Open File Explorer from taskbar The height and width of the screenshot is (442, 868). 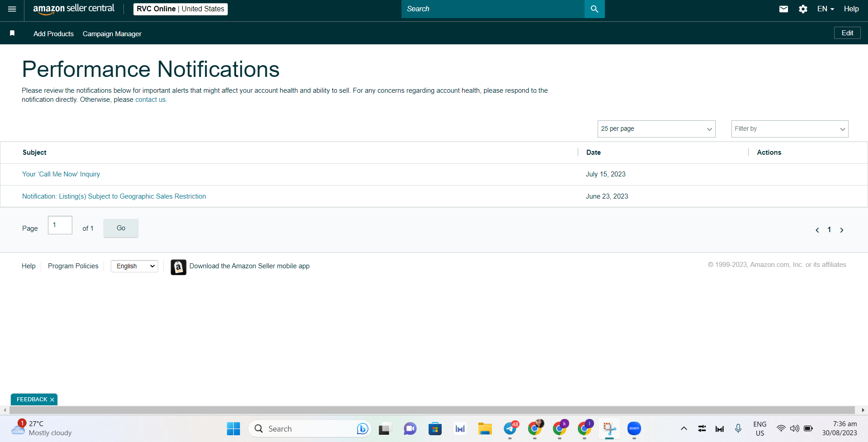tap(485, 428)
